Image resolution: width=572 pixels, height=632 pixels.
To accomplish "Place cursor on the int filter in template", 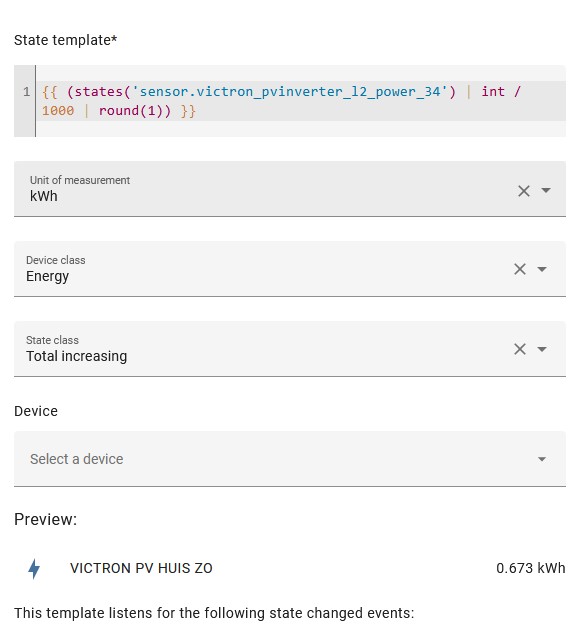I will tap(493, 91).
